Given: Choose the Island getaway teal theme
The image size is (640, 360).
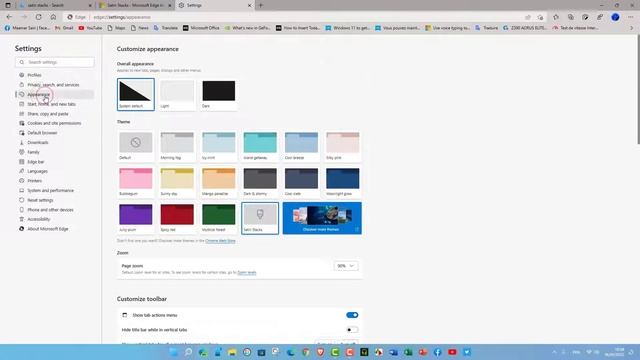Looking at the screenshot, I should (260, 146).
